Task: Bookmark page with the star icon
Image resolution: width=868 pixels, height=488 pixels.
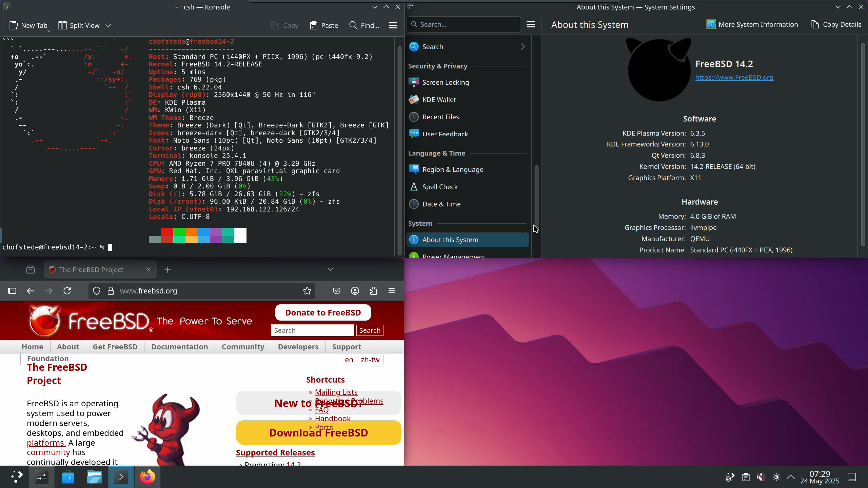Action: point(307,291)
